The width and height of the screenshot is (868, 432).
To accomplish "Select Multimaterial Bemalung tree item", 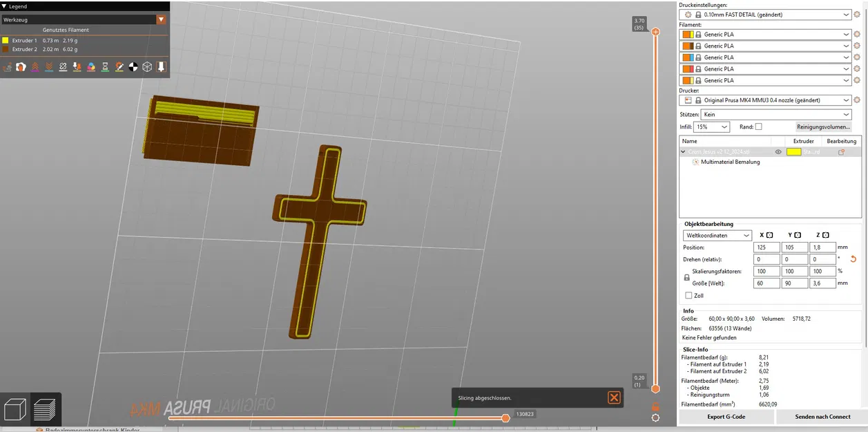I will (731, 162).
